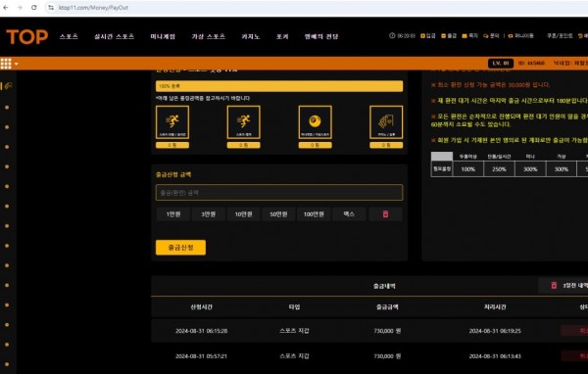Click the TOP site logo
The height and width of the screenshot is (374, 588).
[x=27, y=37]
